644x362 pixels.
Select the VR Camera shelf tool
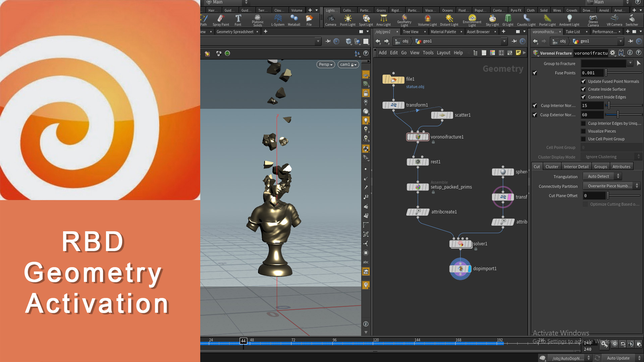614,19
